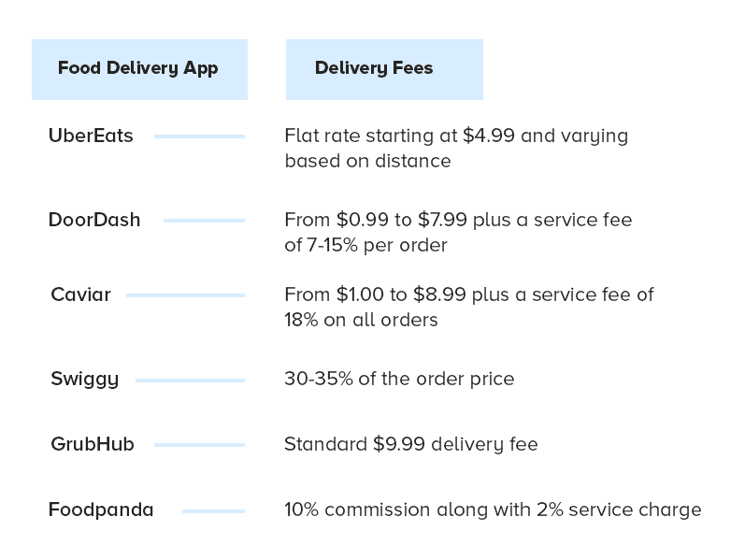Click the connector line beside UberEats

(199, 136)
